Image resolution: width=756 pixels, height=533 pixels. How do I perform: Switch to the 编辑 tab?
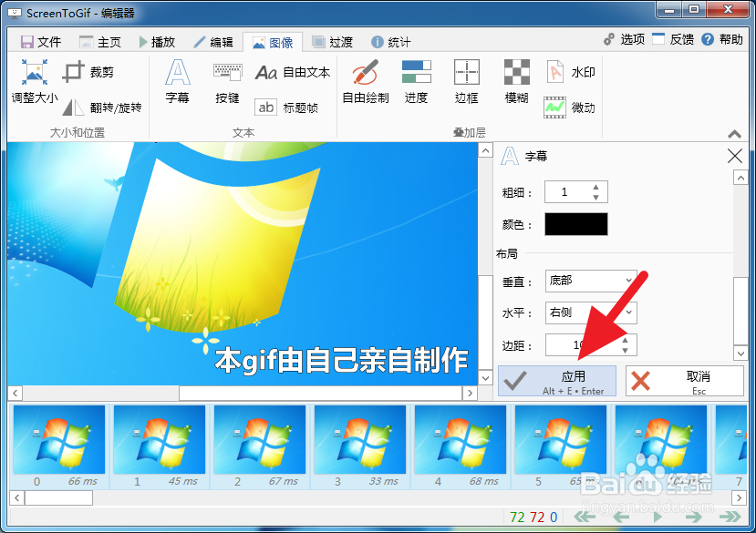click(x=213, y=42)
